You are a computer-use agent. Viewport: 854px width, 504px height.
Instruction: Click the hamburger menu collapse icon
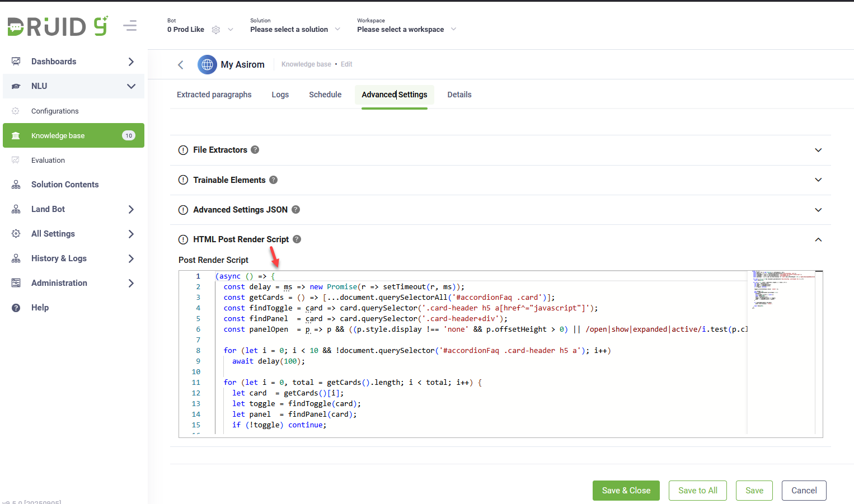click(x=130, y=26)
